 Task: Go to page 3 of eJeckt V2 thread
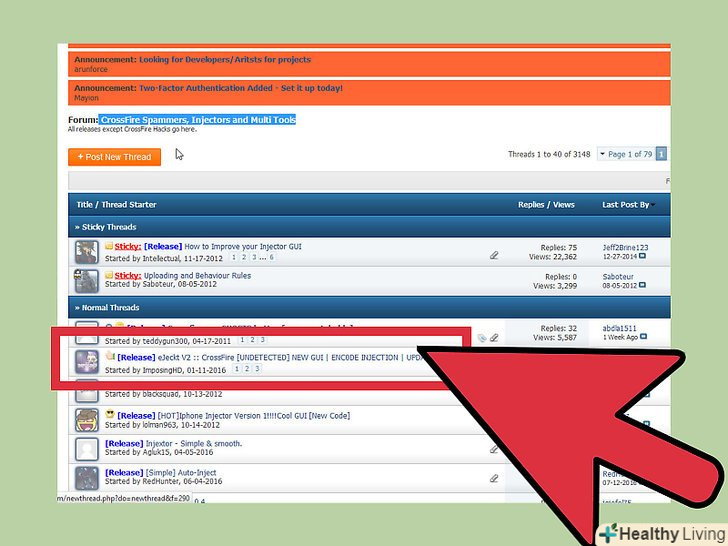point(257,369)
